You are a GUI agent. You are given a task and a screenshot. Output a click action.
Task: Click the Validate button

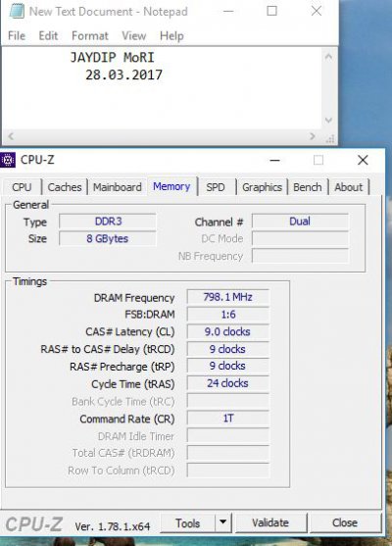click(x=270, y=522)
